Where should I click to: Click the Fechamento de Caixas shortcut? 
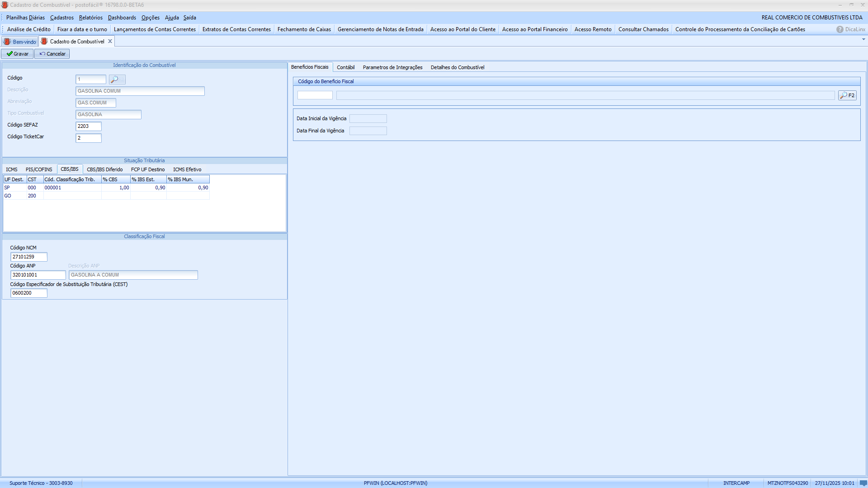[304, 29]
